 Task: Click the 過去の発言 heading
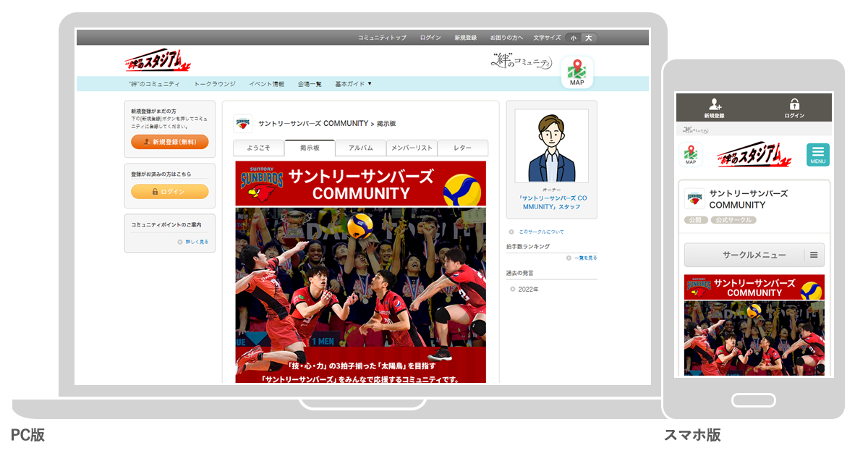click(x=520, y=273)
